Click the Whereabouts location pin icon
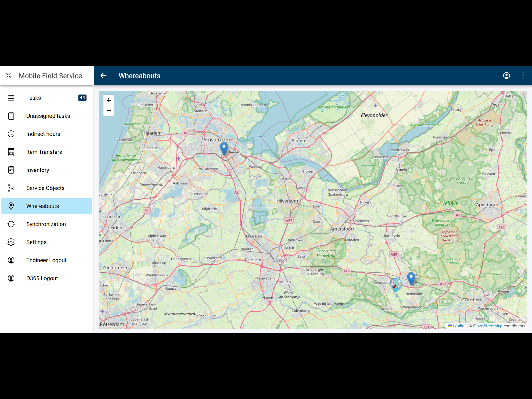The height and width of the screenshot is (399, 532). tap(11, 206)
